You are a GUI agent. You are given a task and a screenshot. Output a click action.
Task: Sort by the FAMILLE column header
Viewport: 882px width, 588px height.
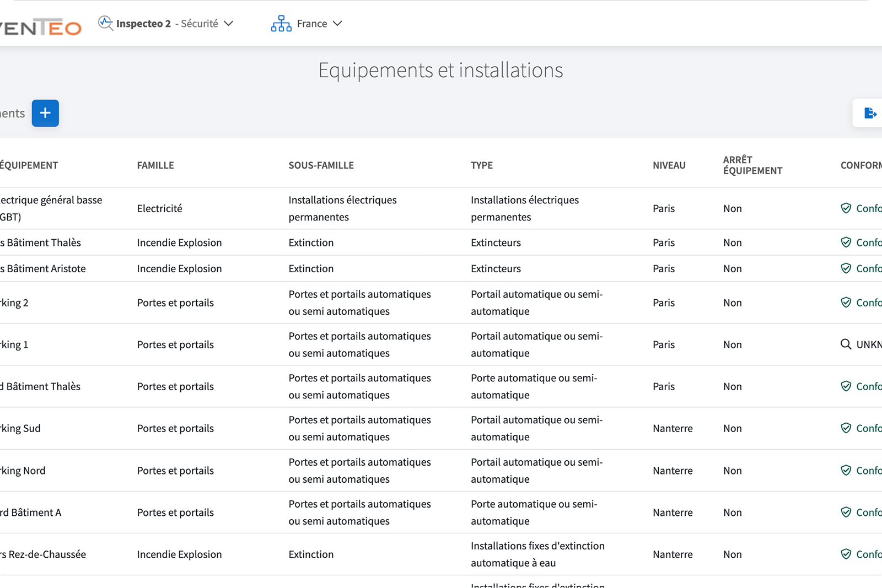click(x=155, y=165)
